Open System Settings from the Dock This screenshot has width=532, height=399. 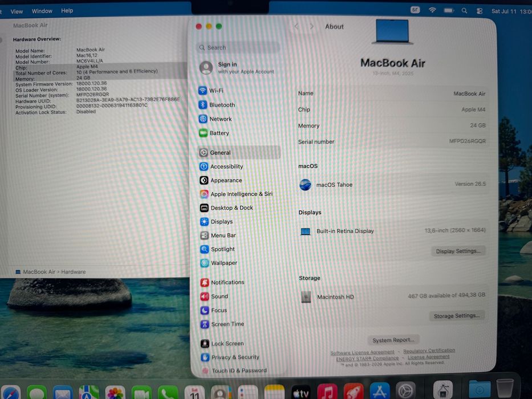click(x=405, y=391)
